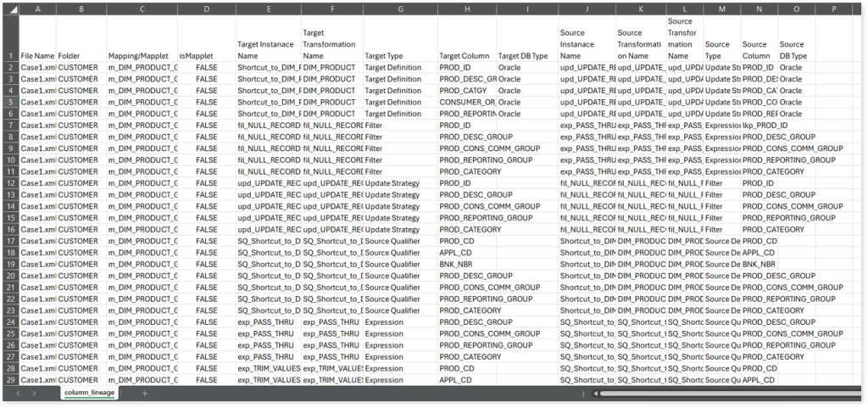The image size is (868, 408).
Task: Click 'Filter' Target Type cell in row 7
Action: [400, 125]
